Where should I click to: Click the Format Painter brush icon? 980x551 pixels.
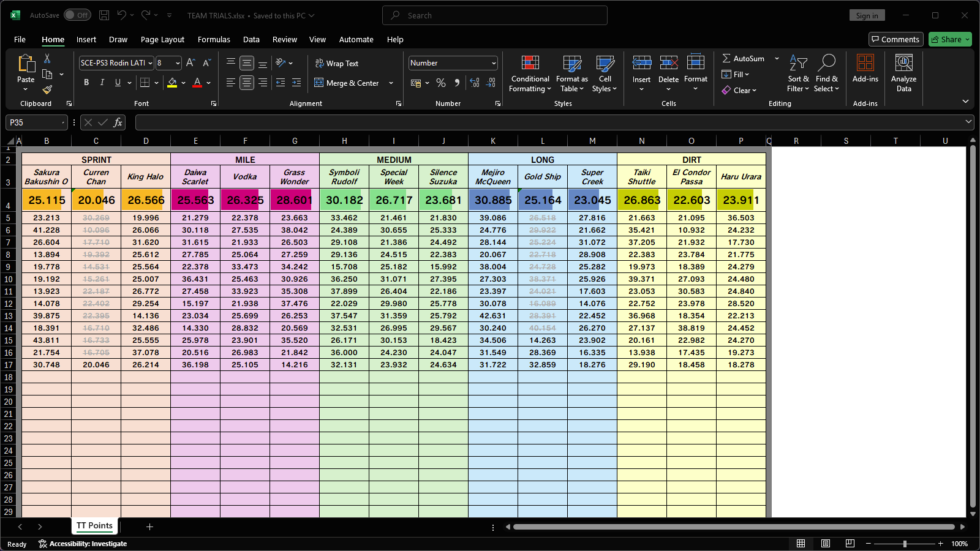(47, 89)
